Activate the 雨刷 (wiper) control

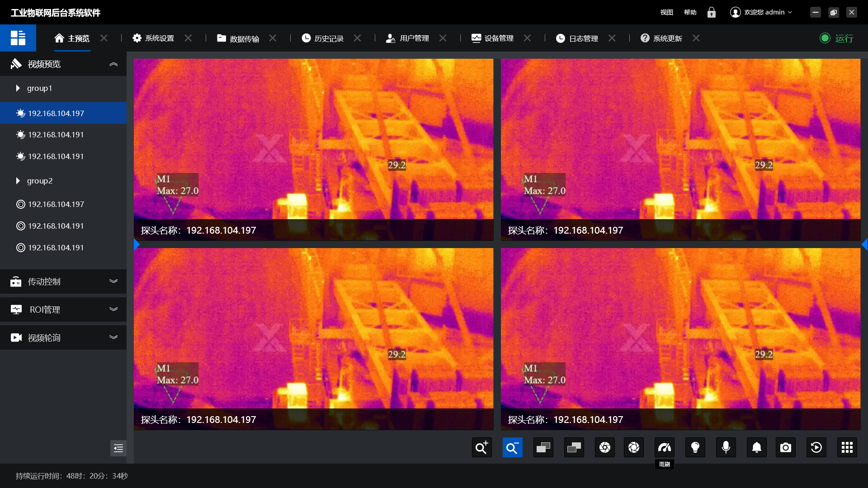coord(664,447)
